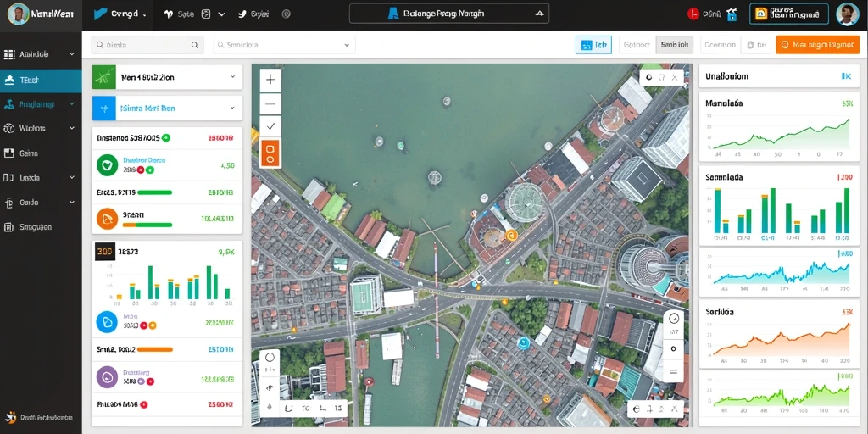The width and height of the screenshot is (868, 434).
Task: Click the purple circle icon in left list
Action: [x=107, y=377]
